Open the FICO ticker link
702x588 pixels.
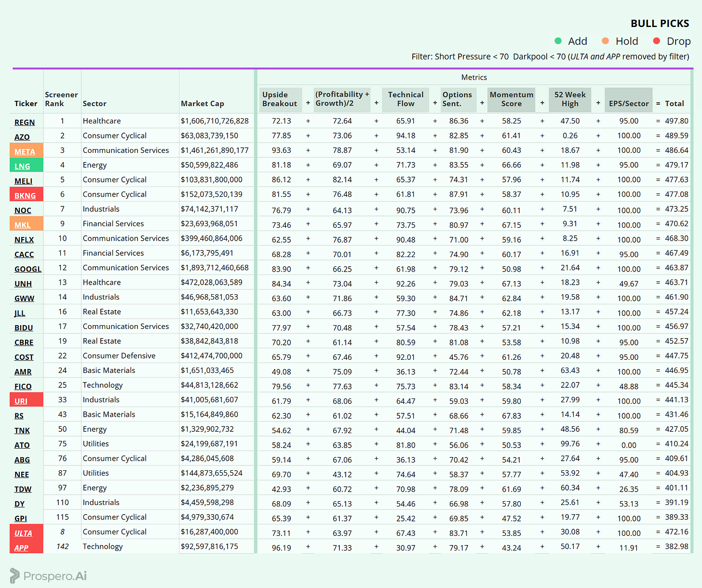pyautogui.click(x=23, y=386)
